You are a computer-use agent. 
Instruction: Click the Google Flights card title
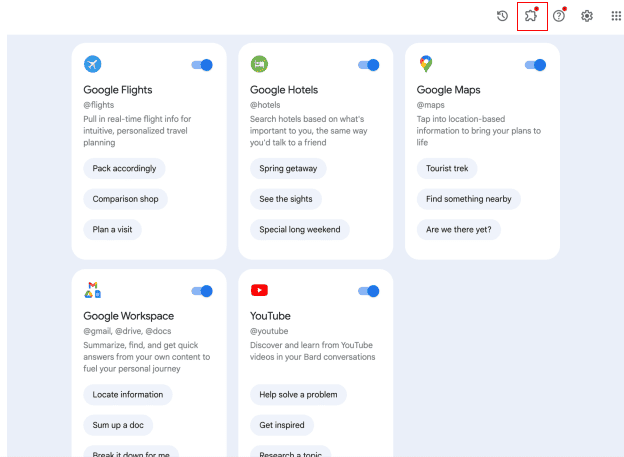tap(118, 90)
